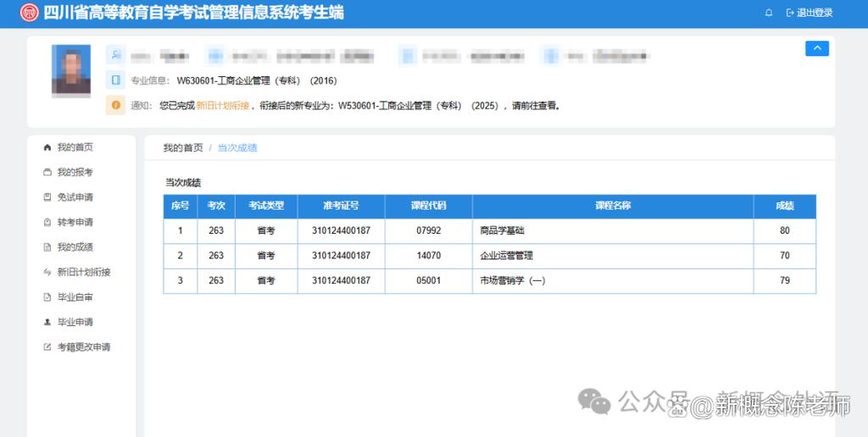Click score 70 in table
This screenshot has height=437, width=868.
pos(784,256)
